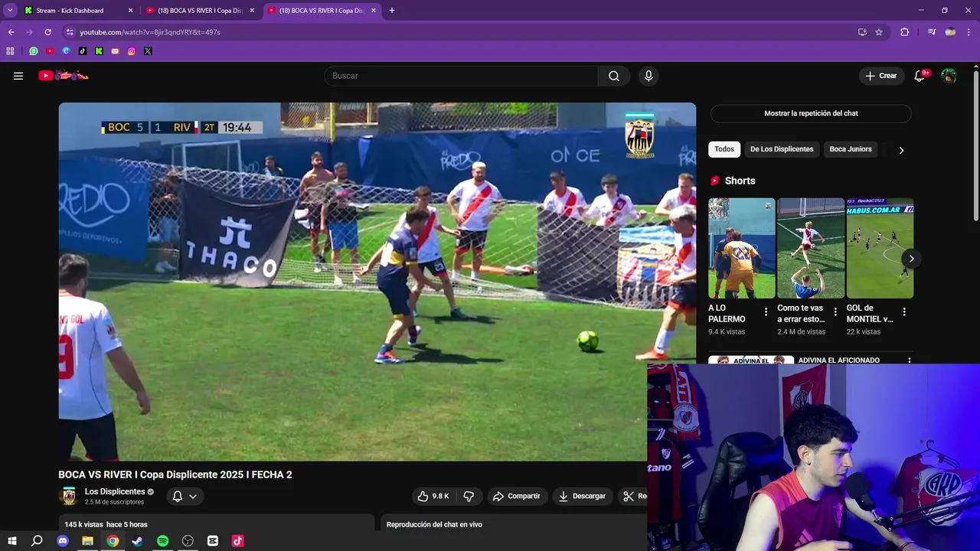This screenshot has width=980, height=551.
Task: Reload the current page
Action: click(47, 32)
